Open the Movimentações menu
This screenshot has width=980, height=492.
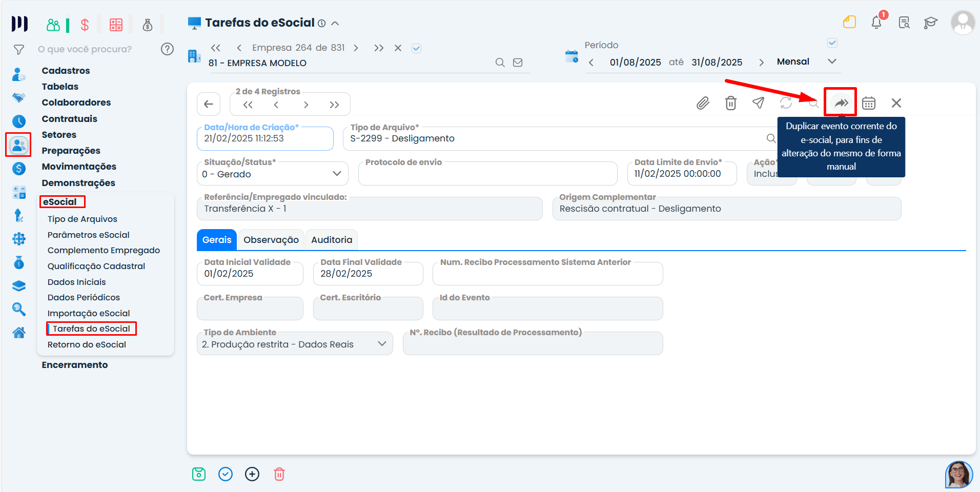79,167
